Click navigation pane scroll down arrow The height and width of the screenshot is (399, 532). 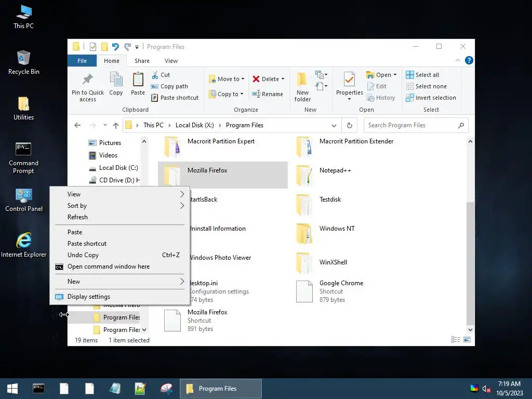144,330
